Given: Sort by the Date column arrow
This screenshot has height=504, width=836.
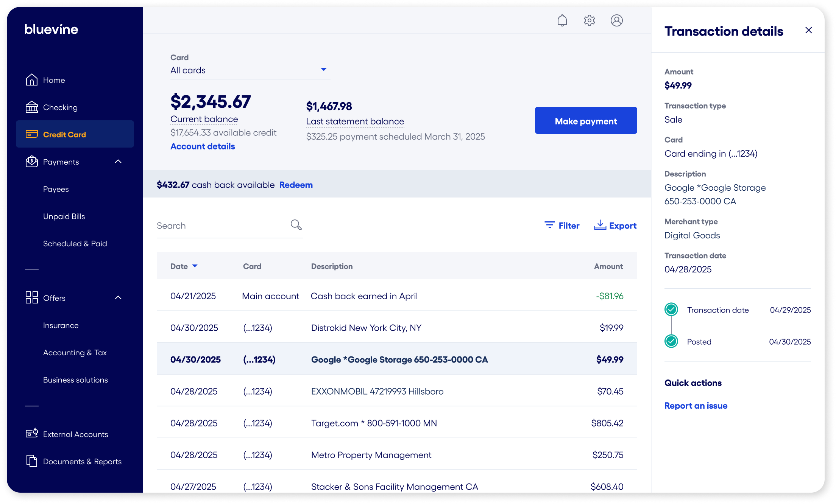Looking at the screenshot, I should pyautogui.click(x=195, y=266).
